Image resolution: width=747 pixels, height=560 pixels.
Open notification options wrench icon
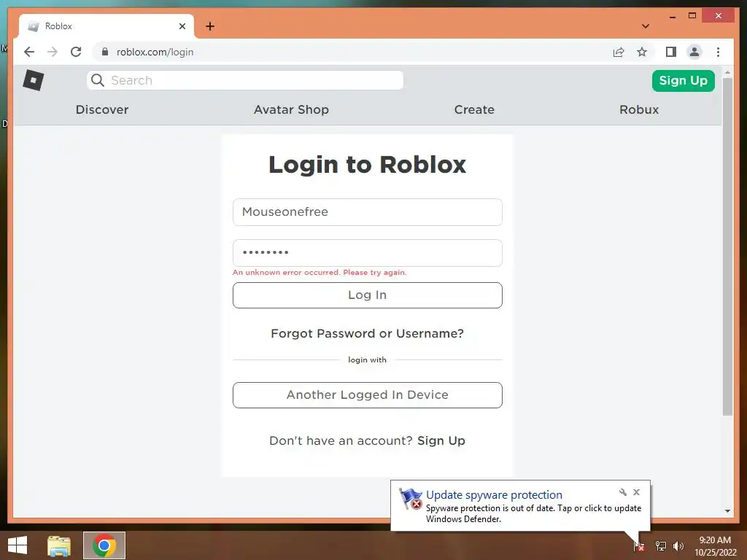click(623, 492)
